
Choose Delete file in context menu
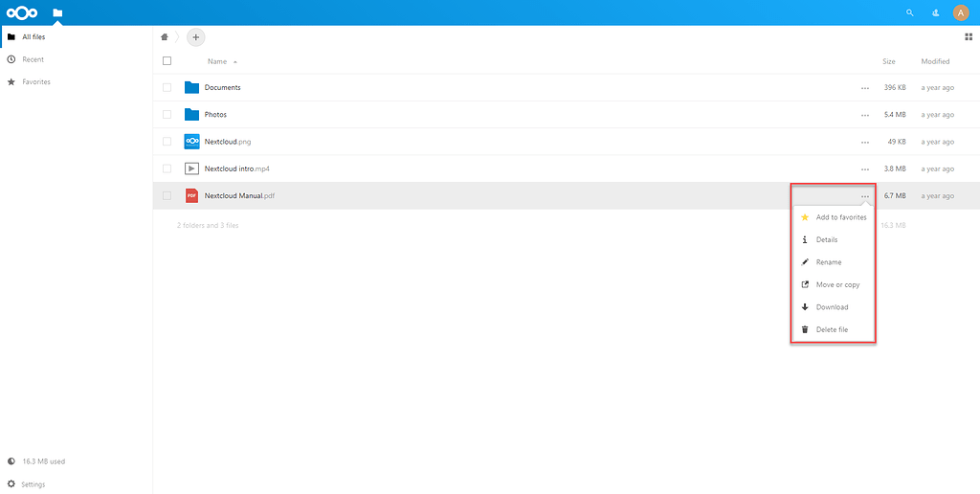coord(834,329)
